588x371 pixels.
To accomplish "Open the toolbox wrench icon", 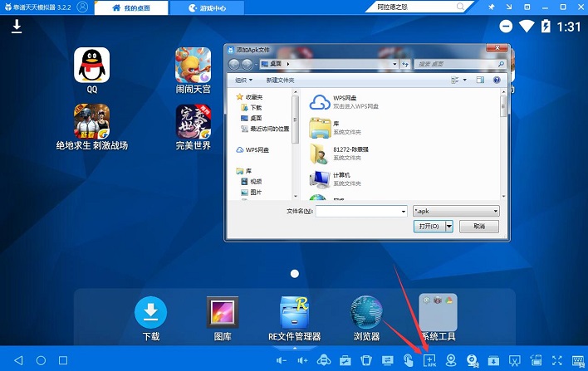I will (345, 360).
